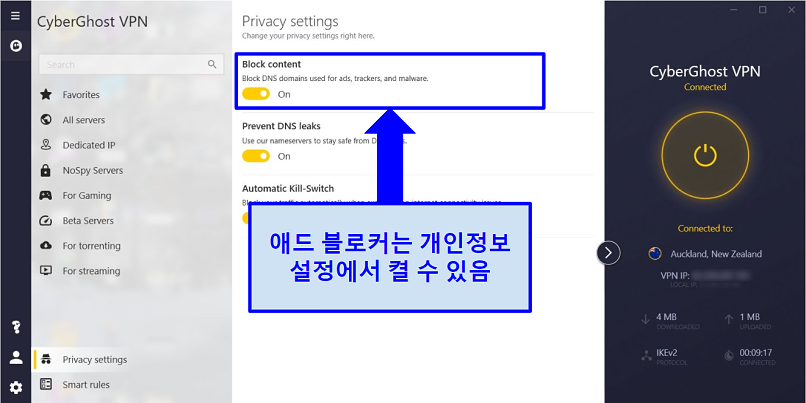This screenshot has height=403, width=806.
Task: Click the IKEv2 protocol icon
Action: click(646, 356)
